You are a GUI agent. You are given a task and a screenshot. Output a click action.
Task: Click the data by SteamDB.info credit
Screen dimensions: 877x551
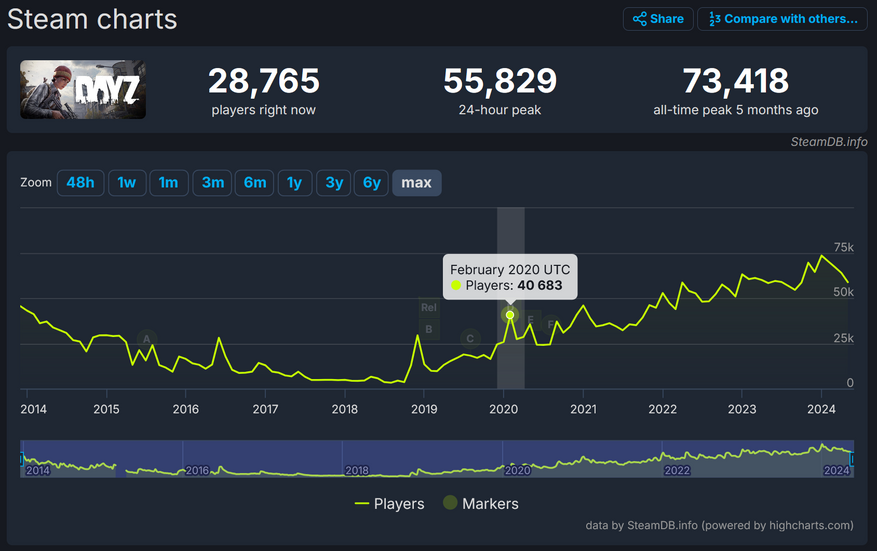point(719,525)
